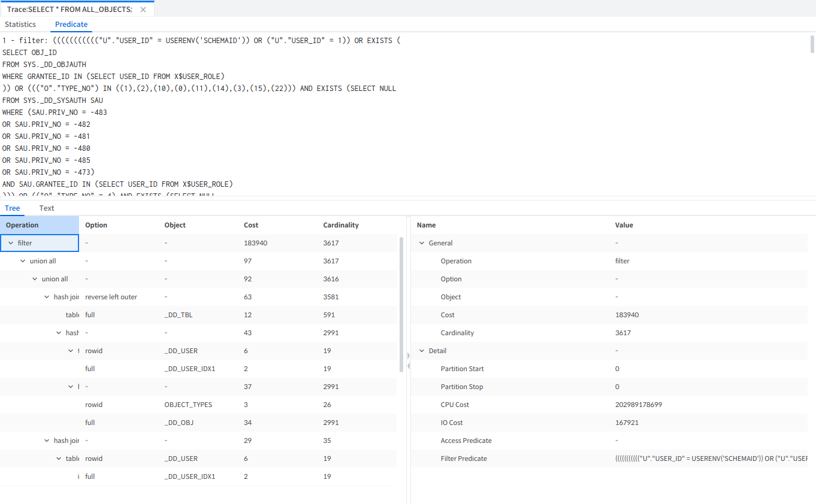Viewport: 816px width, 504px height.
Task: Collapse the second union all node
Action: click(35, 279)
